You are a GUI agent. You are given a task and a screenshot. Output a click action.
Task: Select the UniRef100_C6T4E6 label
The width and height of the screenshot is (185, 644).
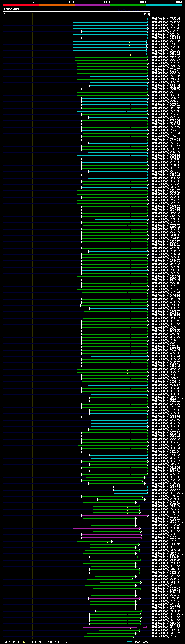point(166,108)
